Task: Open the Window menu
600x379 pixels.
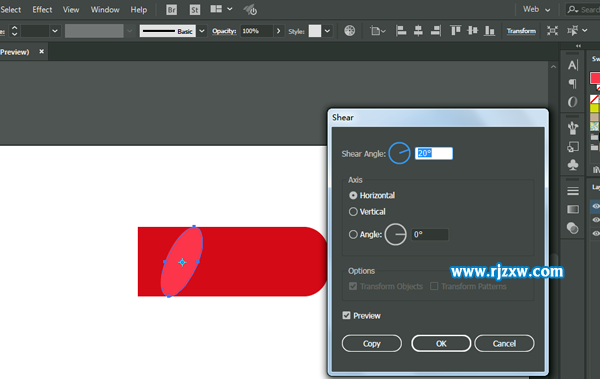Action: click(105, 10)
